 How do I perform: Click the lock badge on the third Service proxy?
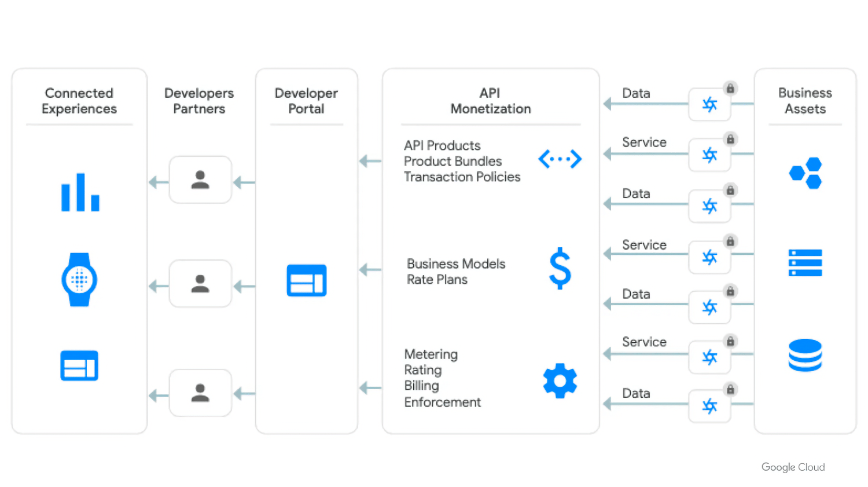(730, 341)
